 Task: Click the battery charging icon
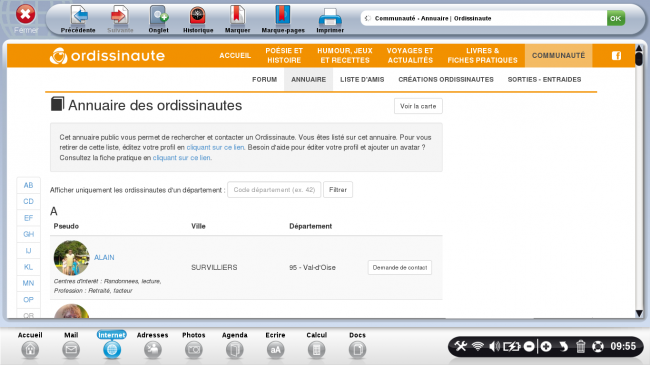[512, 346]
